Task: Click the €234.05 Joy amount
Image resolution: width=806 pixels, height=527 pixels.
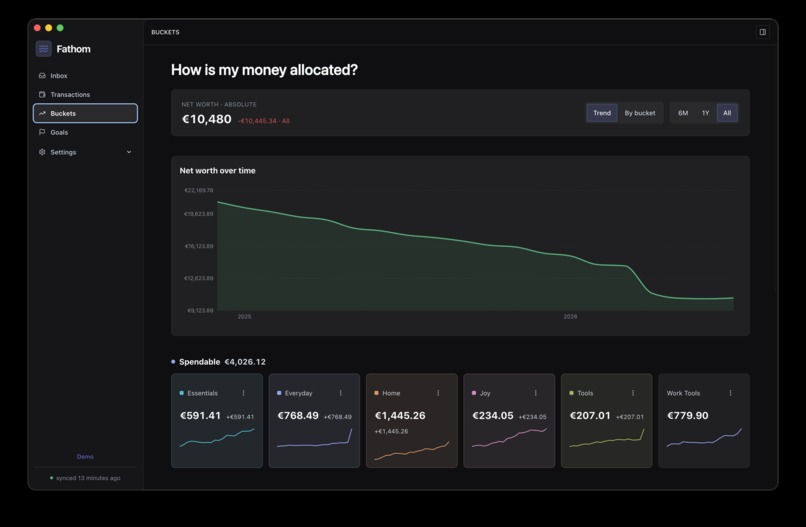Action: [493, 415]
